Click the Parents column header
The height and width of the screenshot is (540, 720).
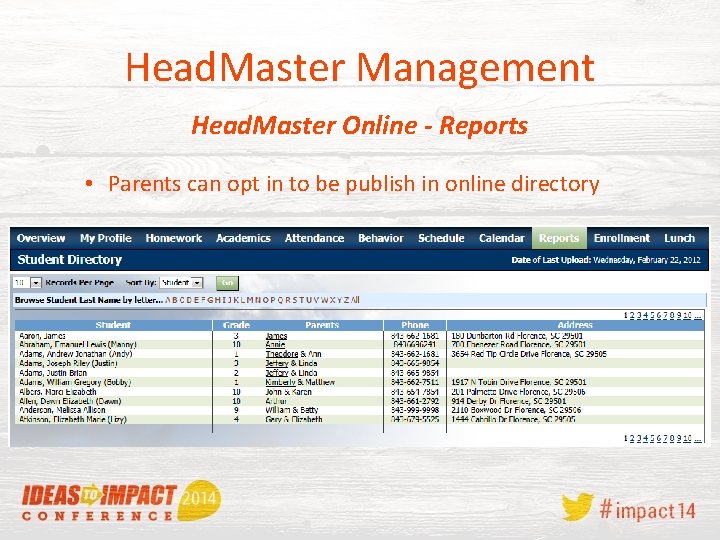322,325
